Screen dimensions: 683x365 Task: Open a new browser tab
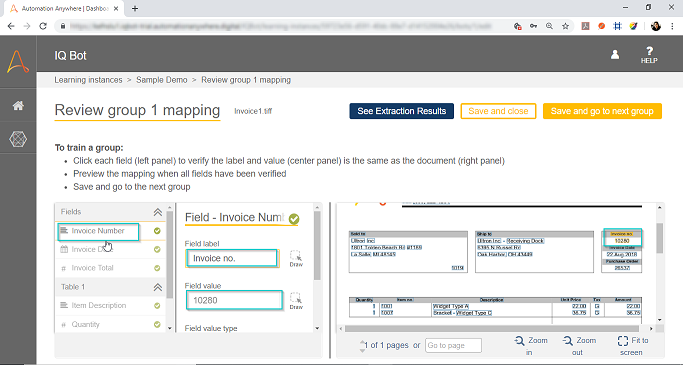click(x=135, y=8)
